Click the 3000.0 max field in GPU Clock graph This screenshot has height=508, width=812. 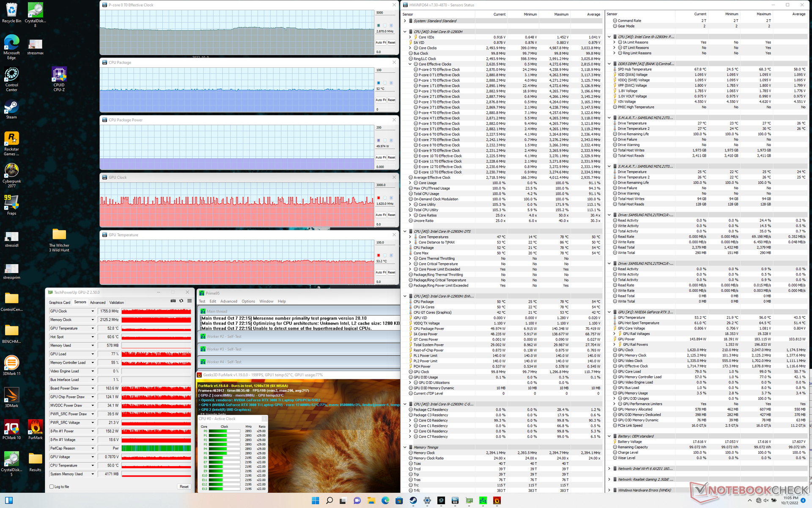386,185
